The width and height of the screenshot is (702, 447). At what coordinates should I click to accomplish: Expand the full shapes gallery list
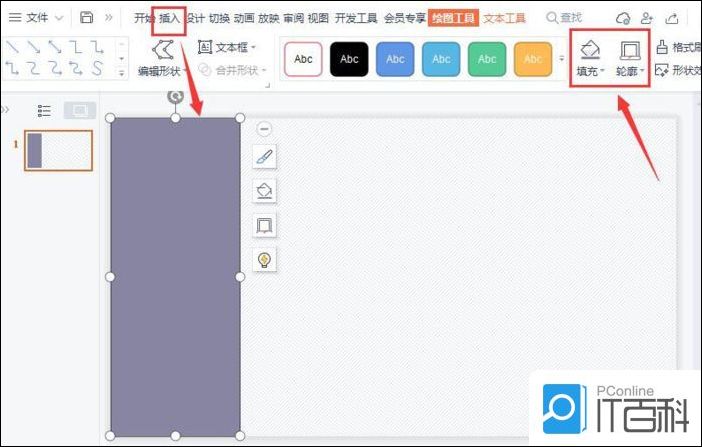point(121,72)
